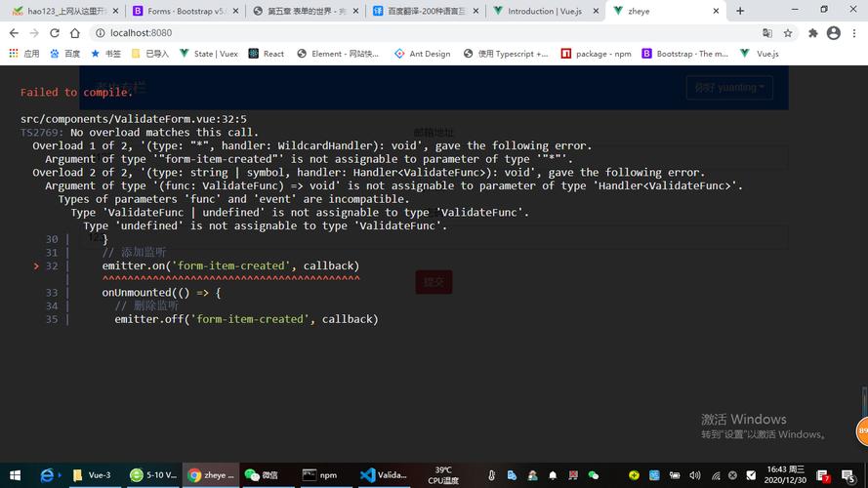Image resolution: width=868 pixels, height=488 pixels.
Task: Open a new browser tab
Action: pos(740,11)
